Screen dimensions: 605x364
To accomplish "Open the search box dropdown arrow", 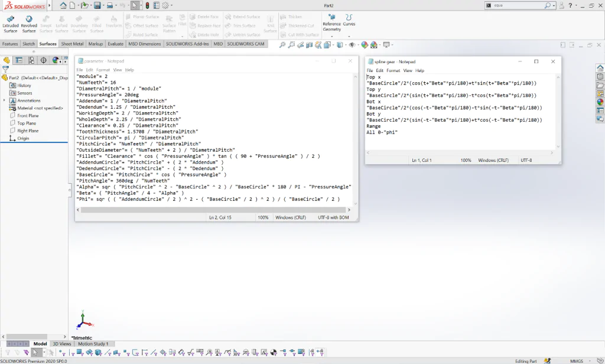I will (x=554, y=5).
